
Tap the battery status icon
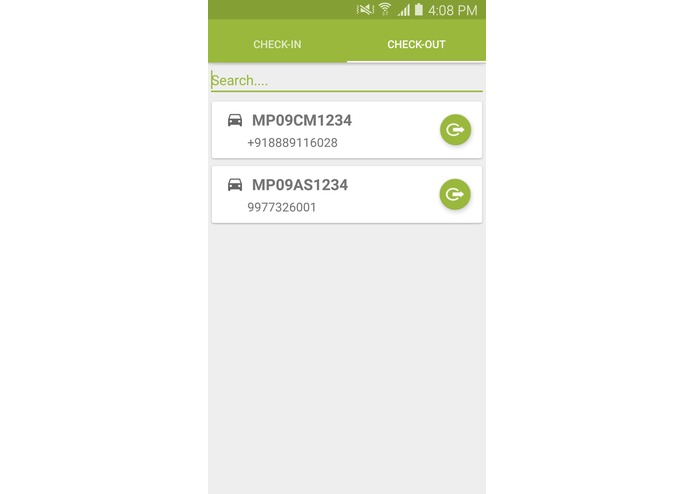coord(418,9)
